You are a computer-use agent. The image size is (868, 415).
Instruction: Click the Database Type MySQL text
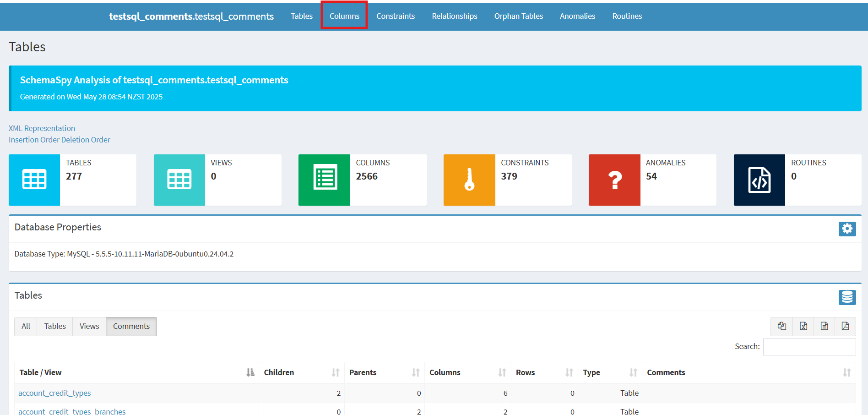point(124,254)
